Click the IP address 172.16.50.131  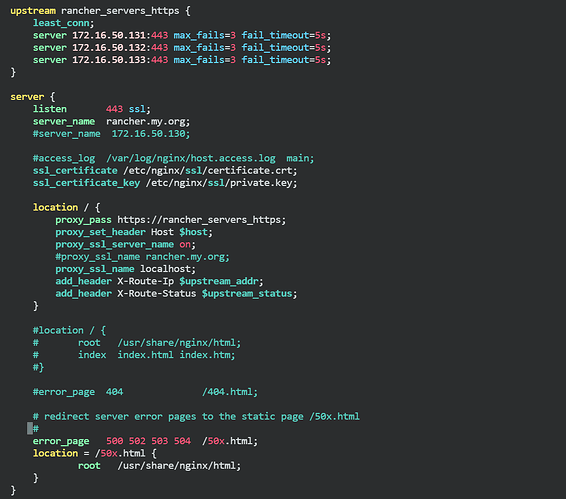tap(109, 35)
